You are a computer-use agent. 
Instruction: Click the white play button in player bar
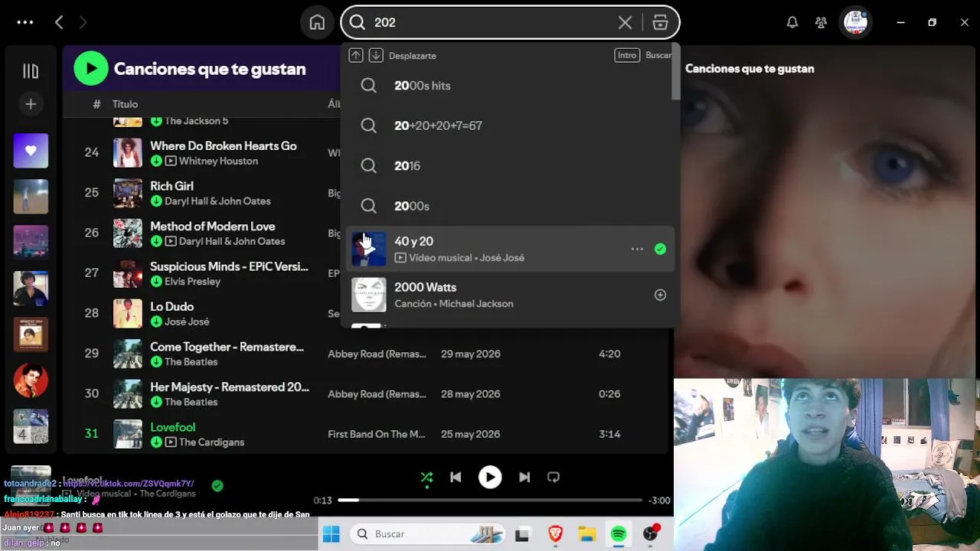(x=490, y=478)
